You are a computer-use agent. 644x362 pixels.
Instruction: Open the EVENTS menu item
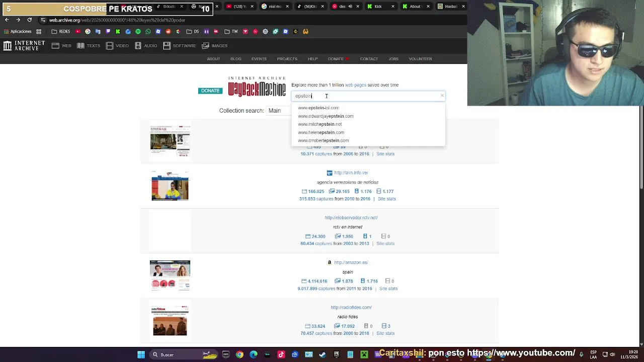point(259,59)
